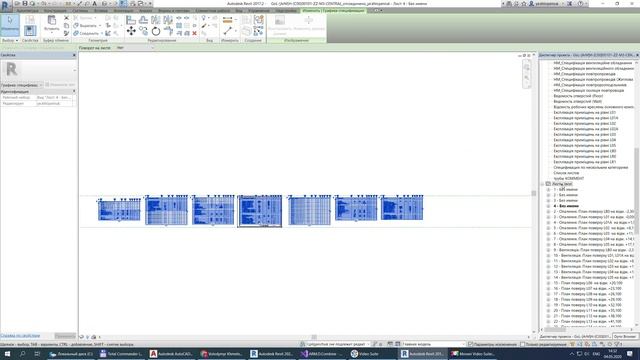This screenshot has width=640, height=360.
Task: Click the Edit Type button in Properties
Action: pyautogui.click(x=60, y=85)
